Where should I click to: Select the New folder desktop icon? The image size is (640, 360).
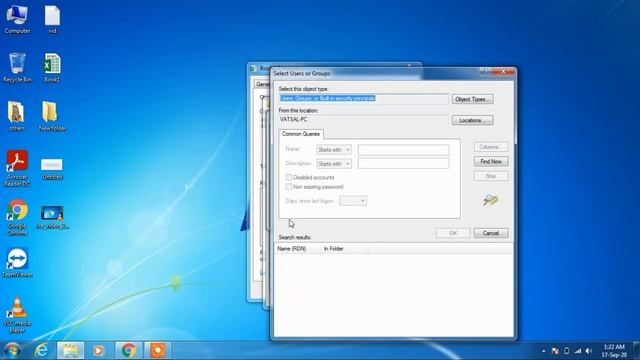point(52,116)
